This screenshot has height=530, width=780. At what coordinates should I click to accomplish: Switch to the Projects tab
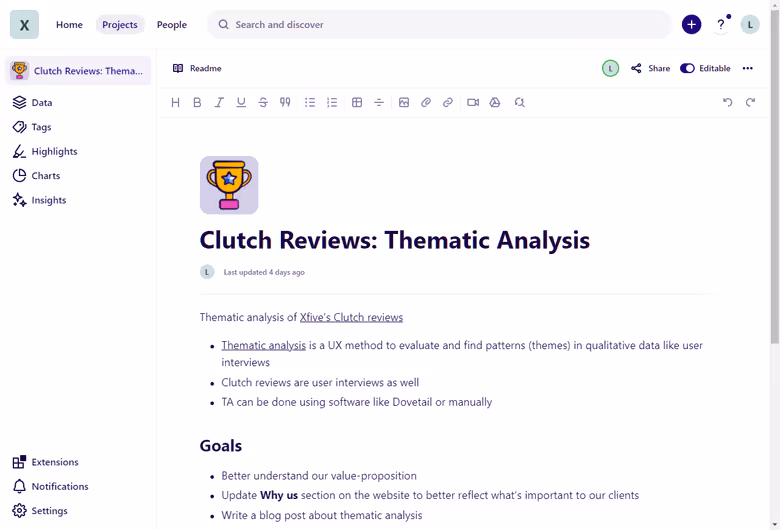coord(119,24)
